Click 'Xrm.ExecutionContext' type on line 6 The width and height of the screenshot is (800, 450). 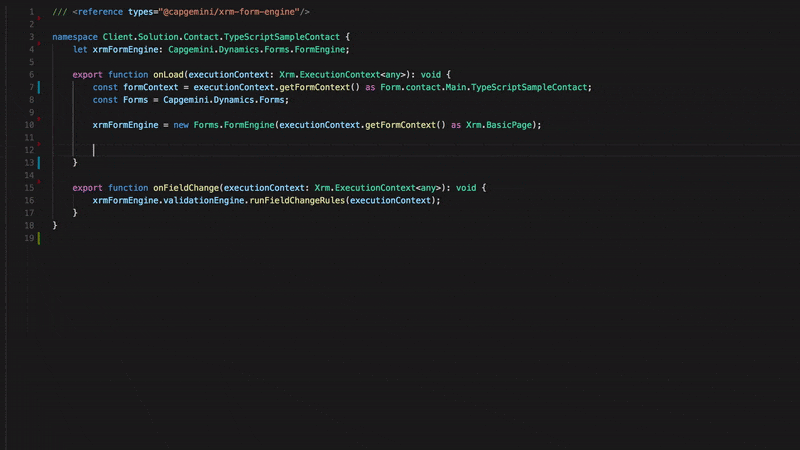click(330, 74)
